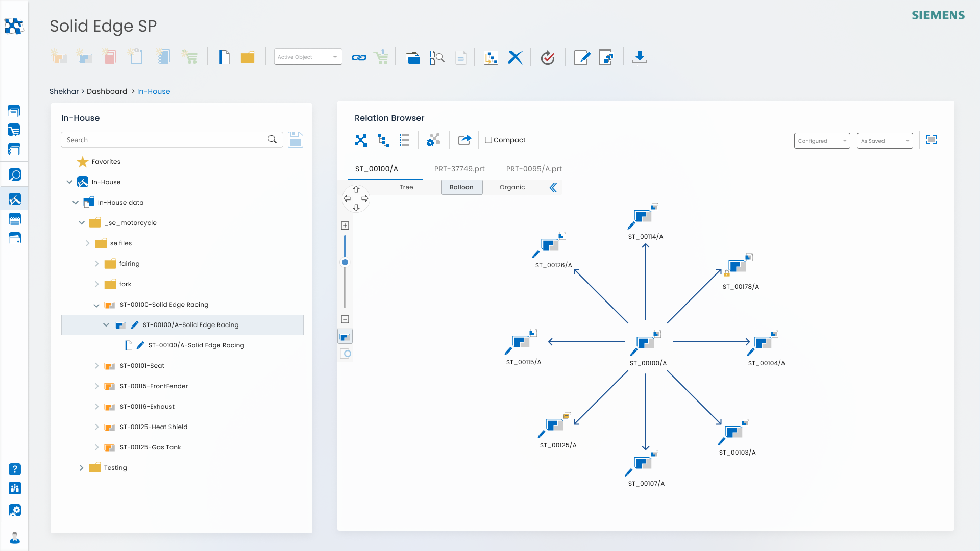Viewport: 980px width, 551px height.
Task: Expand the fairing folder
Action: click(97, 264)
